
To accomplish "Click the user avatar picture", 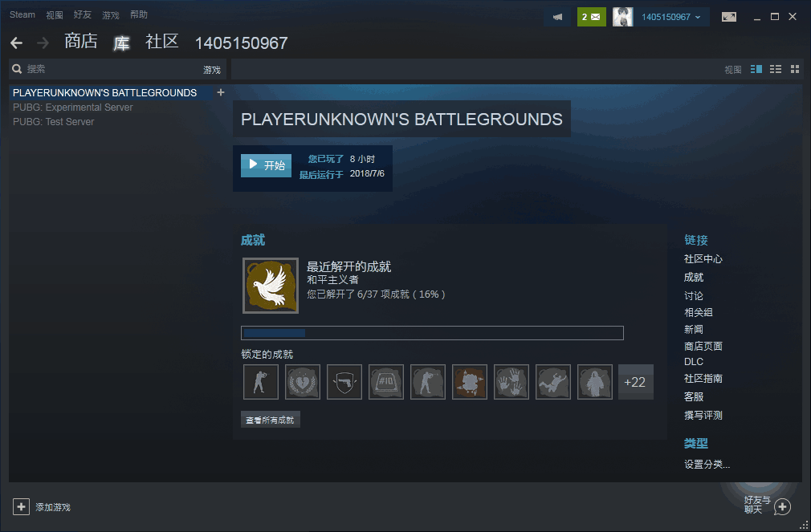I will click(623, 17).
